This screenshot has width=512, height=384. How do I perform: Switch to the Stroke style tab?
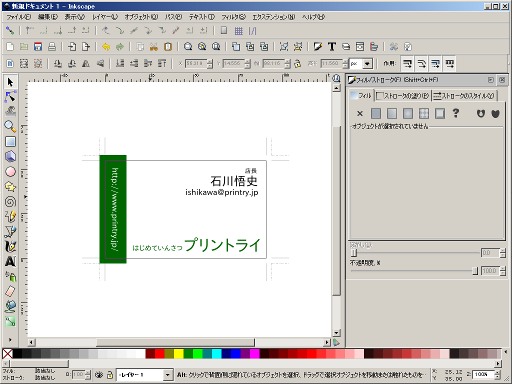(x=464, y=96)
